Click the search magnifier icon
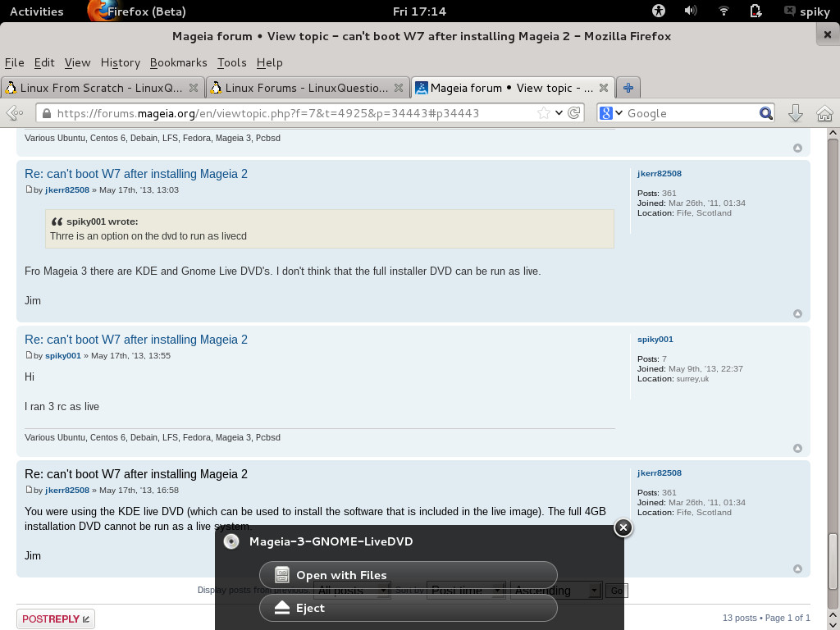Screen dimensions: 840x630 pyautogui.click(x=766, y=113)
